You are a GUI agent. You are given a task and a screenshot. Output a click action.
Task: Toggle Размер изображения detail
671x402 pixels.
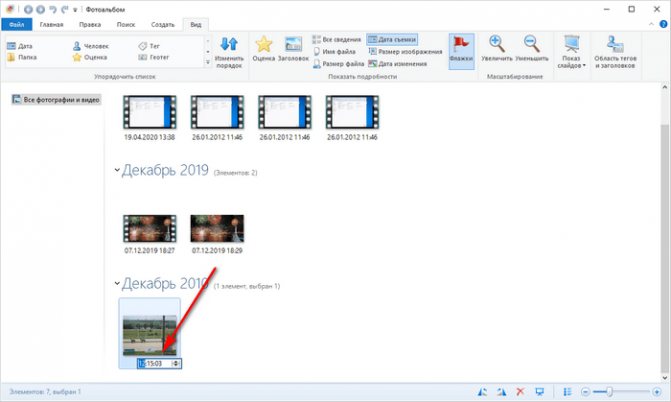point(405,51)
